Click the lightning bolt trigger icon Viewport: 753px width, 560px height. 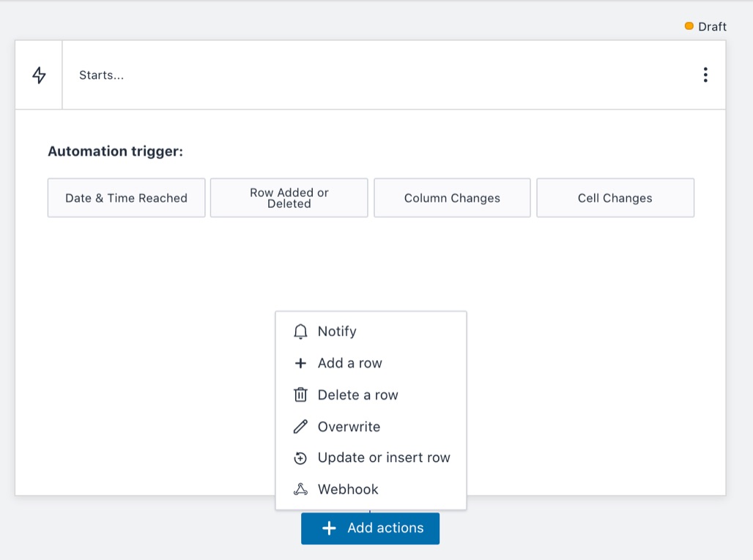point(39,75)
